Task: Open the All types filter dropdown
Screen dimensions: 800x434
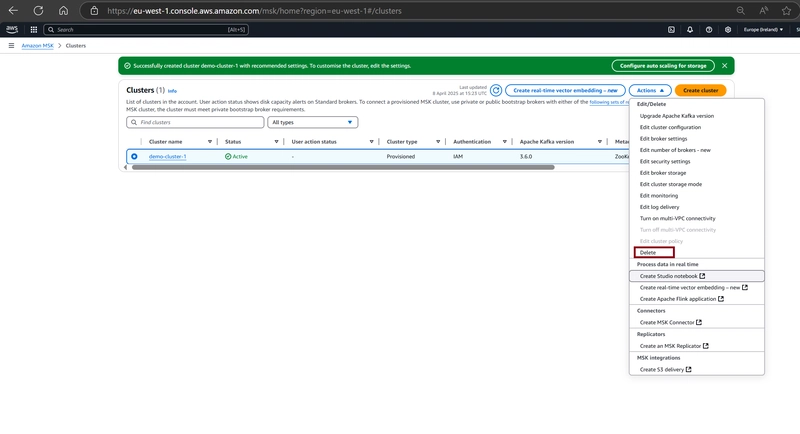Action: pos(312,122)
